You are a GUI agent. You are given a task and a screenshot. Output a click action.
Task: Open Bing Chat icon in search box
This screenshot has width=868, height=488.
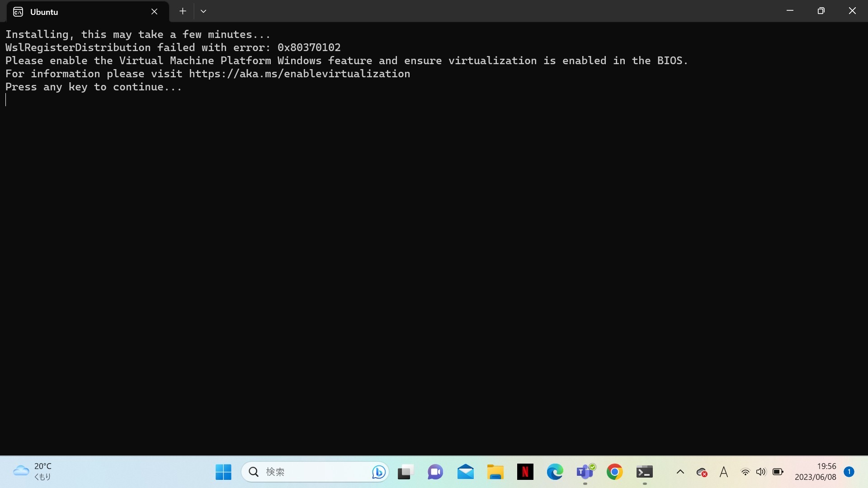[378, 472]
